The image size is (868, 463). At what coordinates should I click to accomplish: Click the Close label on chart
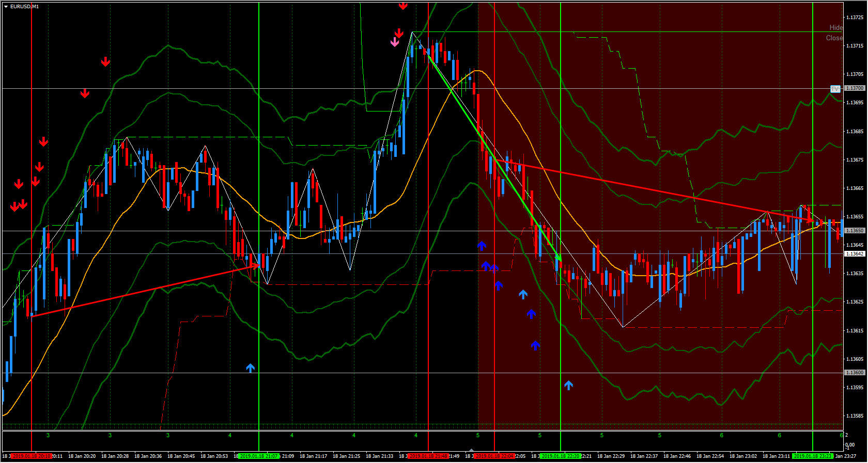834,38
